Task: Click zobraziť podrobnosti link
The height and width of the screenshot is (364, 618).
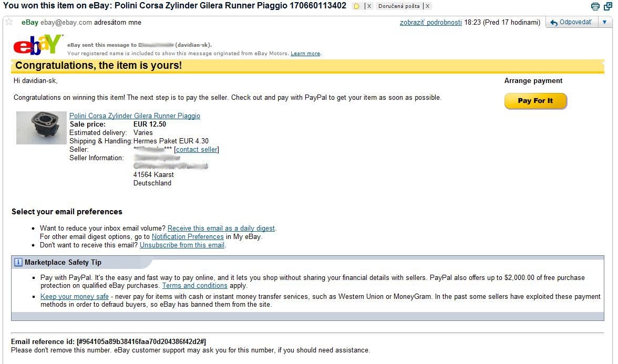Action: pyautogui.click(x=430, y=23)
